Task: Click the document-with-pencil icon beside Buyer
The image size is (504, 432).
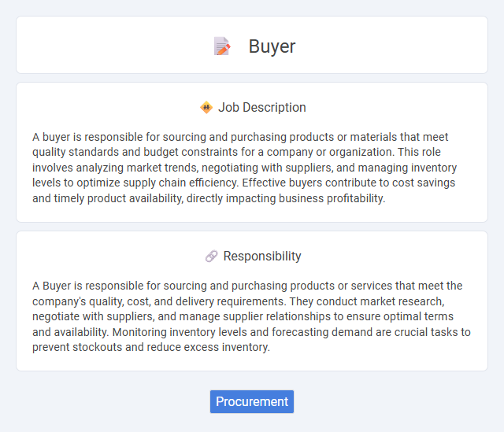Action: pyautogui.click(x=222, y=46)
